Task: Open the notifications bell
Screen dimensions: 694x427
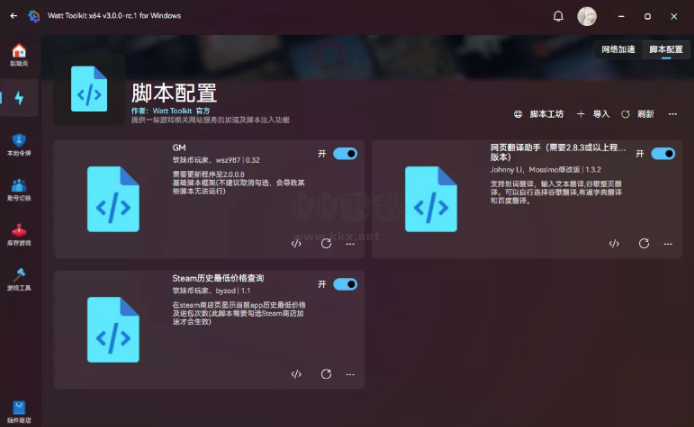Action: tap(558, 16)
